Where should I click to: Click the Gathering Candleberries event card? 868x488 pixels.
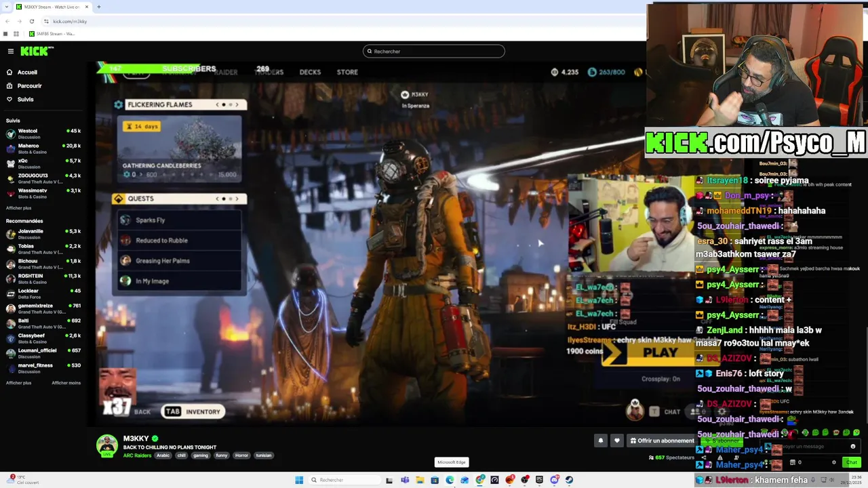click(180, 149)
